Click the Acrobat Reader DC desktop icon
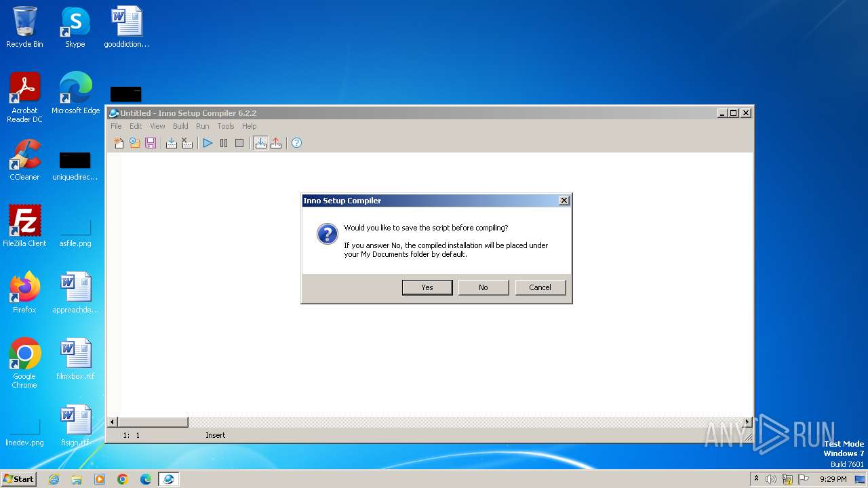This screenshot has width=868, height=488. point(24,98)
